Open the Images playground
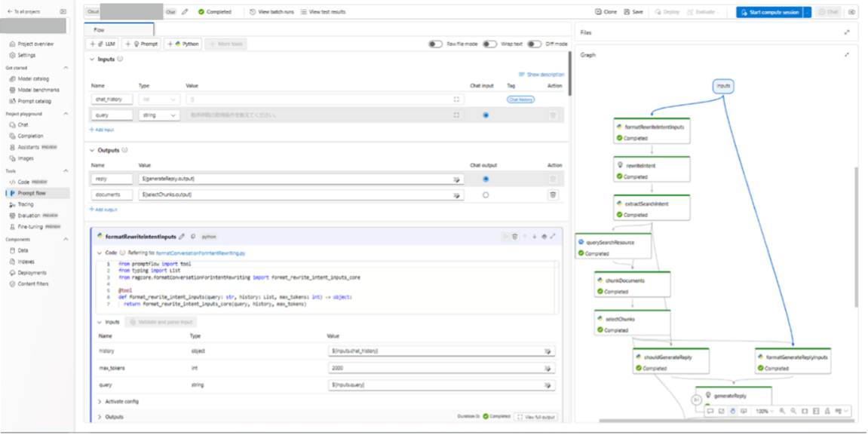The height and width of the screenshot is (435, 868). click(26, 158)
